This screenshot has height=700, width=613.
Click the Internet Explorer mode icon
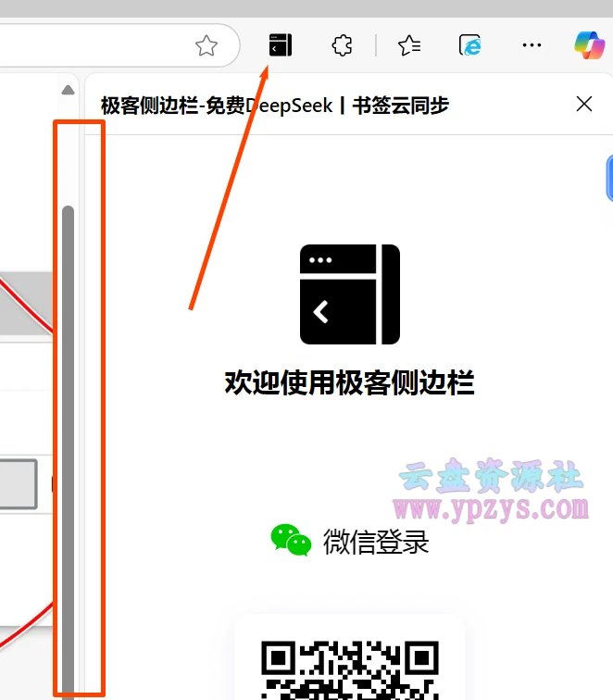470,44
